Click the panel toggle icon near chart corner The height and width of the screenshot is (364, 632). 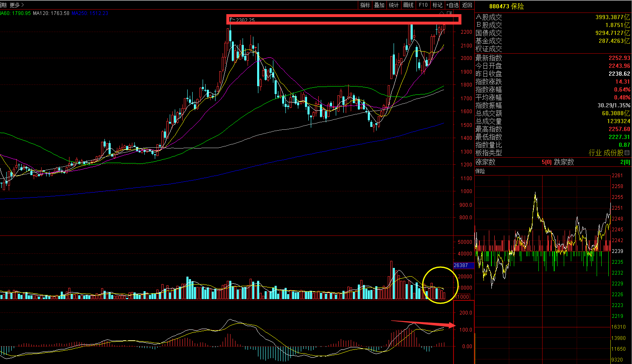point(449,14)
